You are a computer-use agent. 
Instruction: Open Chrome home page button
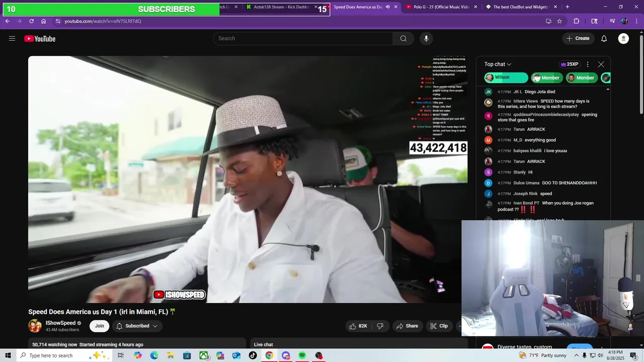tap(44, 21)
